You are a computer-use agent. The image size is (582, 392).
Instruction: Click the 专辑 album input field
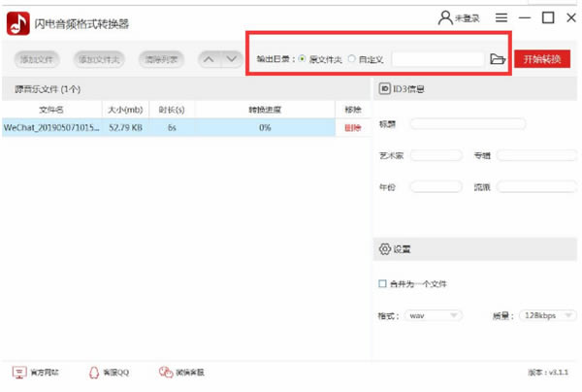coord(536,155)
